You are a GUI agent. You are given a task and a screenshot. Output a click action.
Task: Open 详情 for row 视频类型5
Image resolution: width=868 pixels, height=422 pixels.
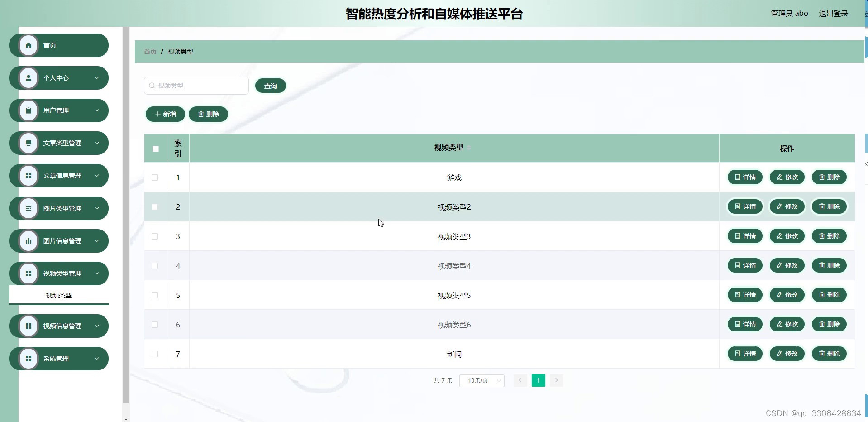pyautogui.click(x=745, y=295)
